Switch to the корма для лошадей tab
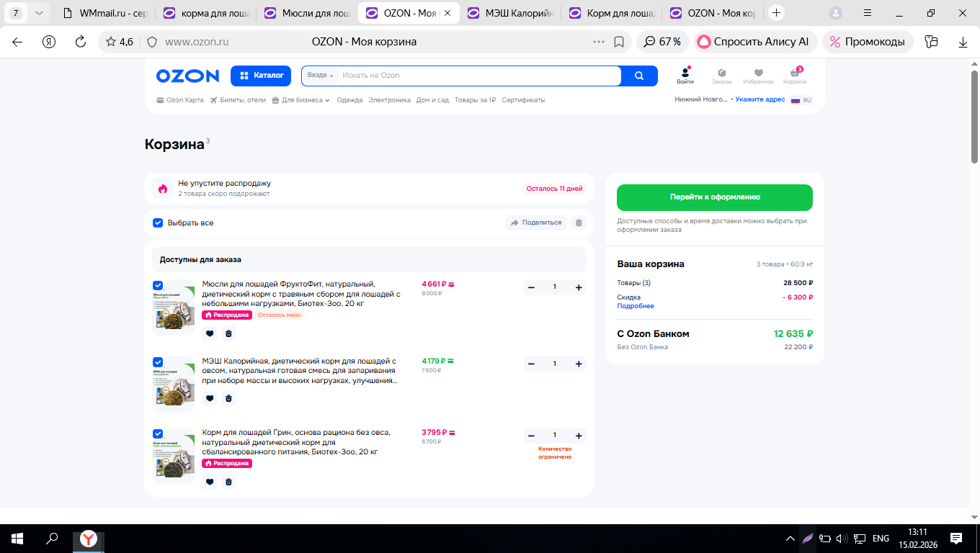Viewport: 980px width, 553px height. point(206,13)
